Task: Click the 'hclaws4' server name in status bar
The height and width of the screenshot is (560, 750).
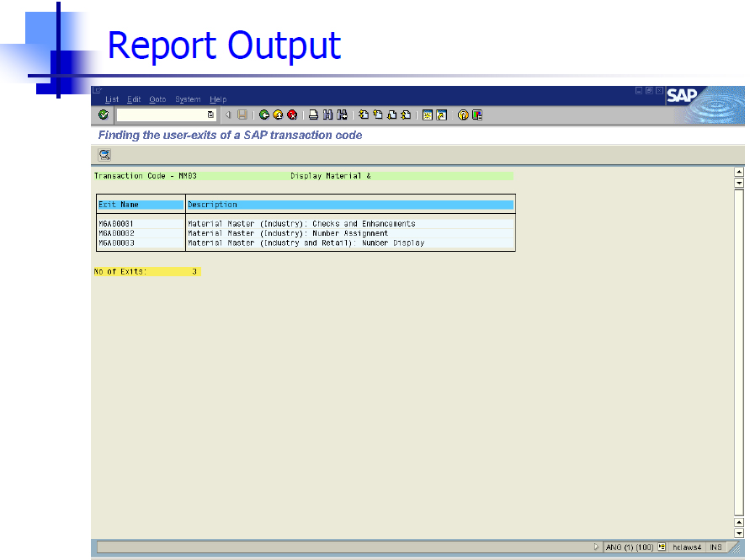Action: click(x=687, y=547)
